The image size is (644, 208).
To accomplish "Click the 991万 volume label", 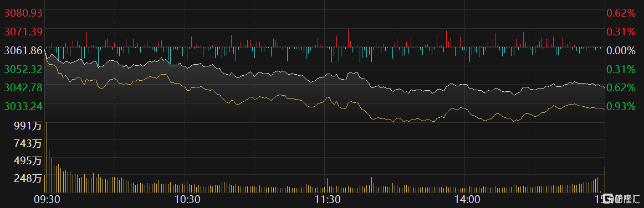I will pyautogui.click(x=28, y=126).
